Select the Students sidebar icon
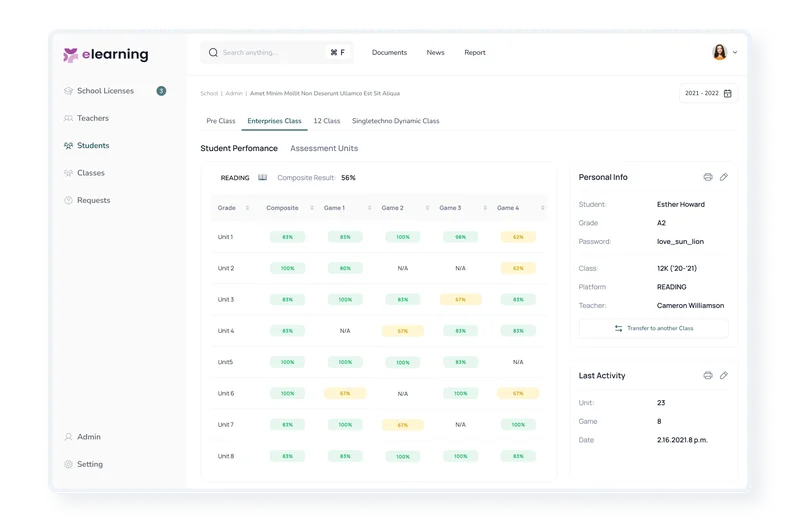The height and width of the screenshot is (522, 800). [68, 145]
